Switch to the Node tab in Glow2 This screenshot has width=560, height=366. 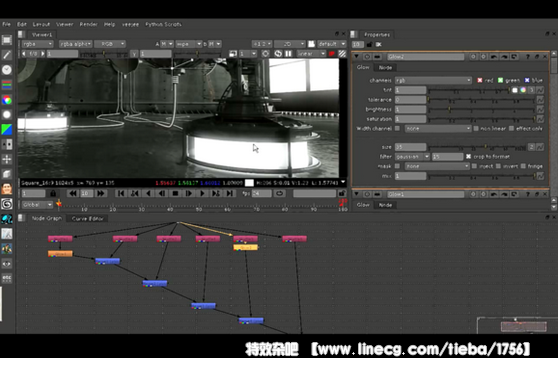pyautogui.click(x=385, y=67)
